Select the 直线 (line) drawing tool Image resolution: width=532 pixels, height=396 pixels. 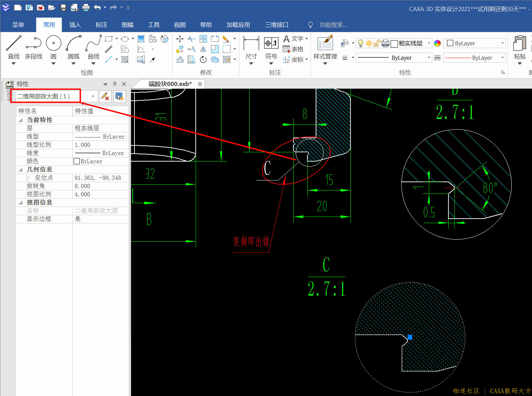coord(14,44)
